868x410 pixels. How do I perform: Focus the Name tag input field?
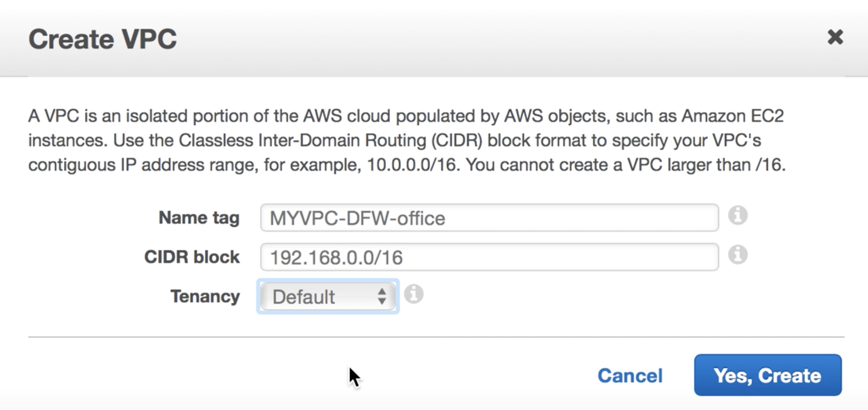coord(489,218)
